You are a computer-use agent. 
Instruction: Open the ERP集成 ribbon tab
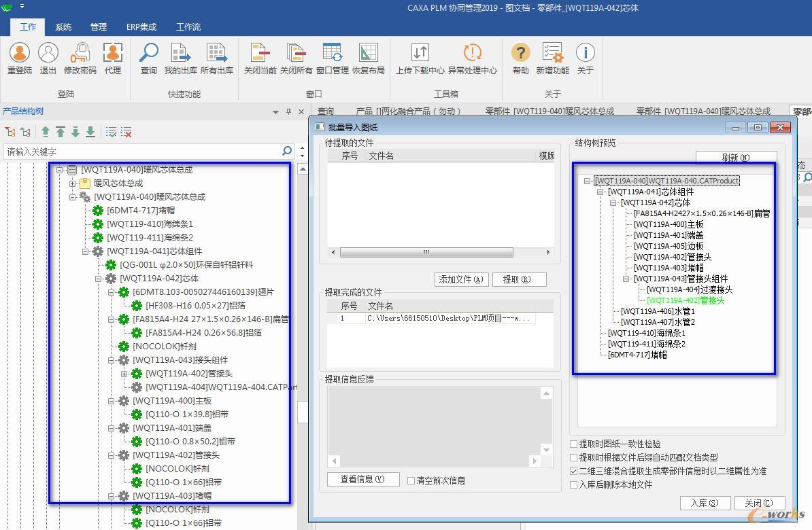(x=141, y=27)
